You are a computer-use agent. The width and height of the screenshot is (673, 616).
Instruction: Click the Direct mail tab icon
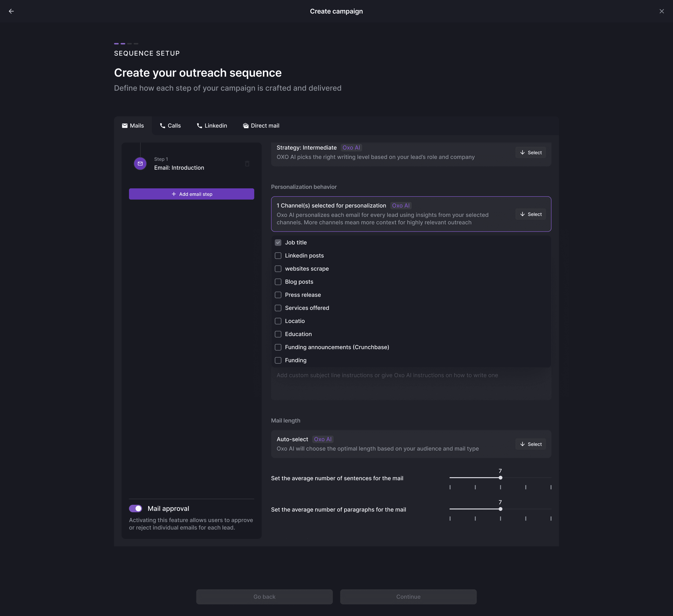pos(246,126)
